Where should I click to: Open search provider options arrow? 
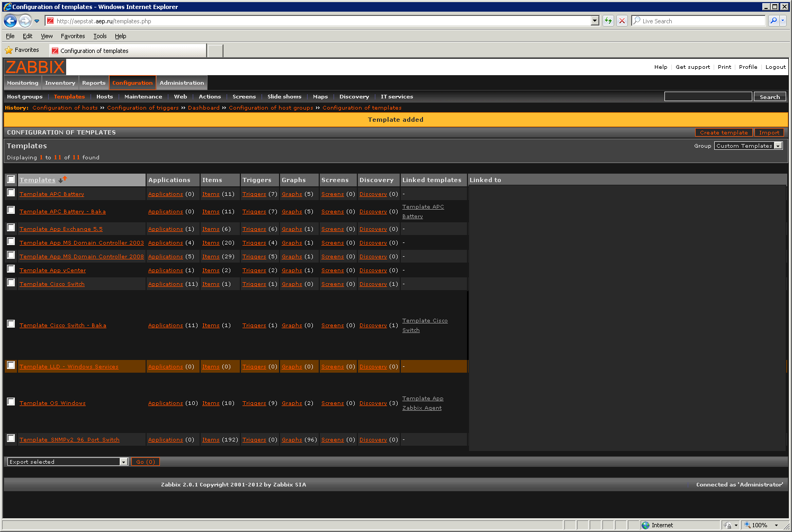click(x=783, y=21)
